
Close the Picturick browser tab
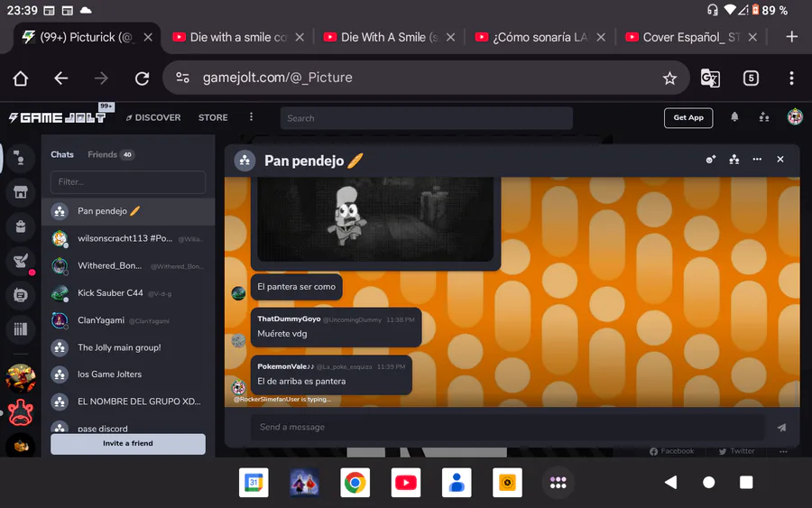click(x=148, y=37)
